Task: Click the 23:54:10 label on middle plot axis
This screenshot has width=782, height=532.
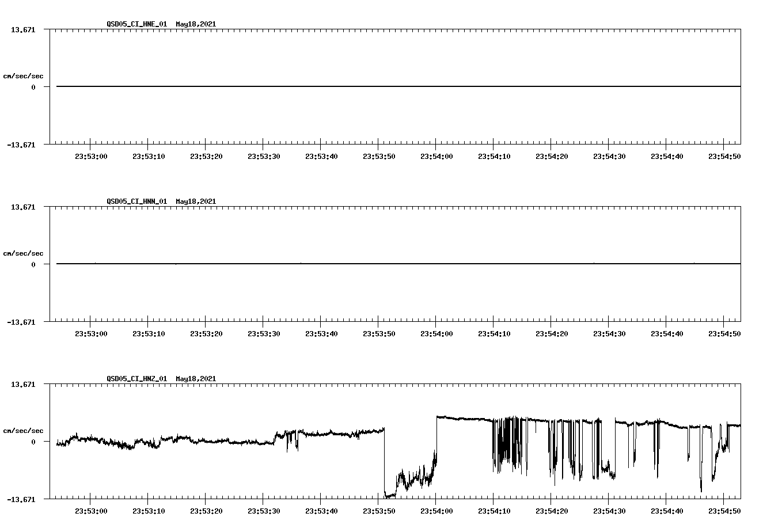Action: pyautogui.click(x=494, y=332)
